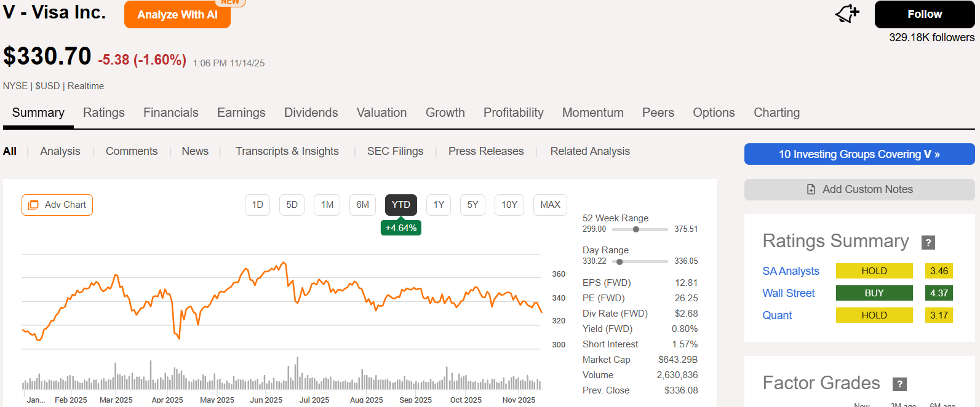
Task: Open the Ratings Summary help question mark
Action: click(928, 242)
